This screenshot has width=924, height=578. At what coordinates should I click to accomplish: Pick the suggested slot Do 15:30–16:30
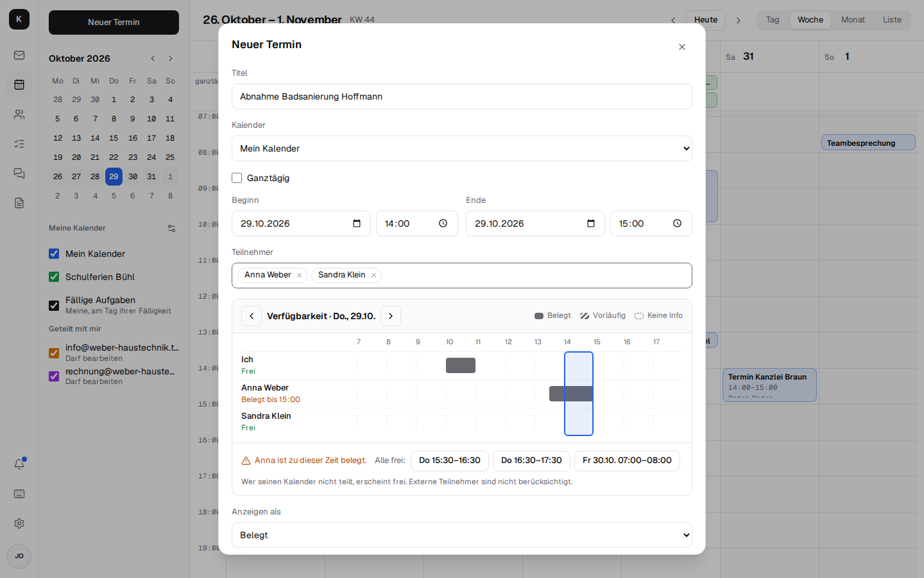450,460
